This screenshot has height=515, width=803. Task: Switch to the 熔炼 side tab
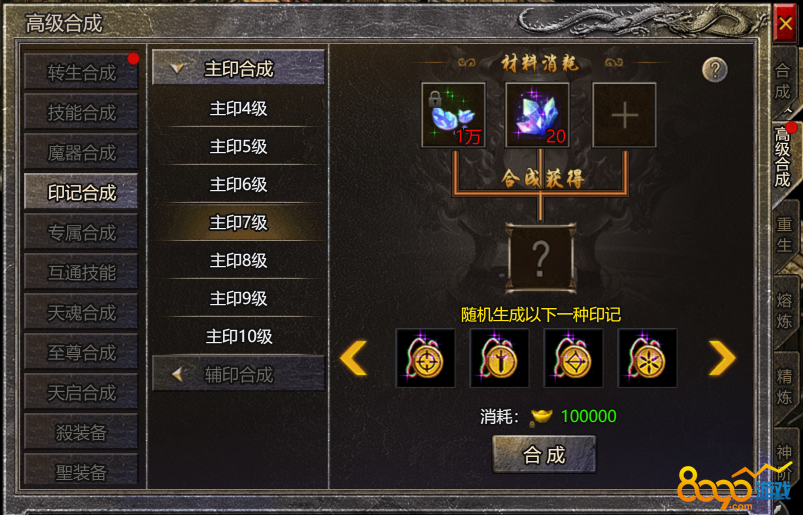coord(785,311)
